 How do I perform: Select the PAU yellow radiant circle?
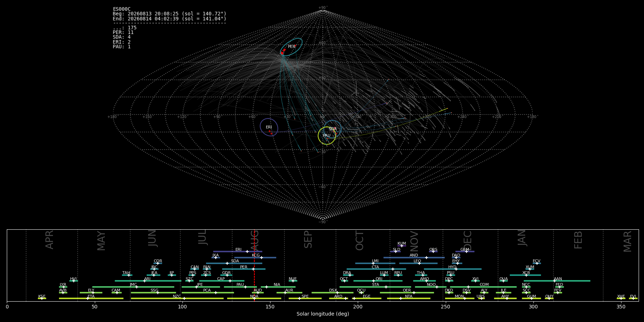click(327, 136)
